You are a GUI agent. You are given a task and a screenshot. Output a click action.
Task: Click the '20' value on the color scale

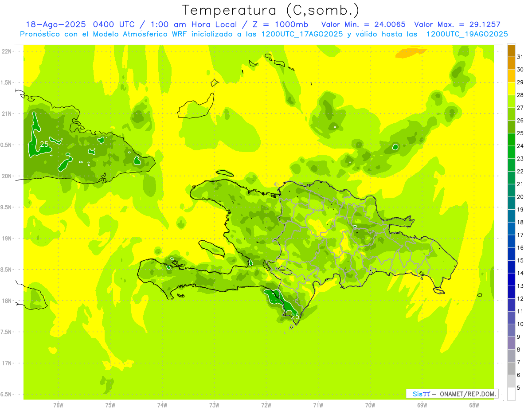520,197
